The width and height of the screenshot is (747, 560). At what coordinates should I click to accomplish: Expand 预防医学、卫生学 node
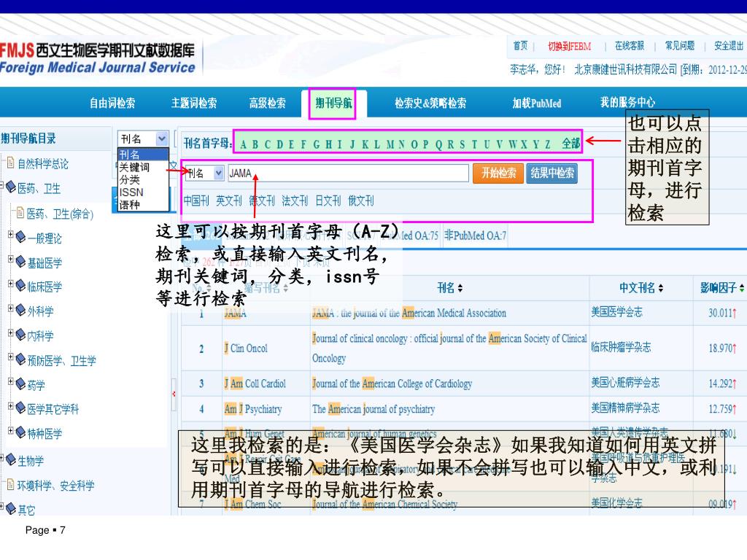click(10, 357)
